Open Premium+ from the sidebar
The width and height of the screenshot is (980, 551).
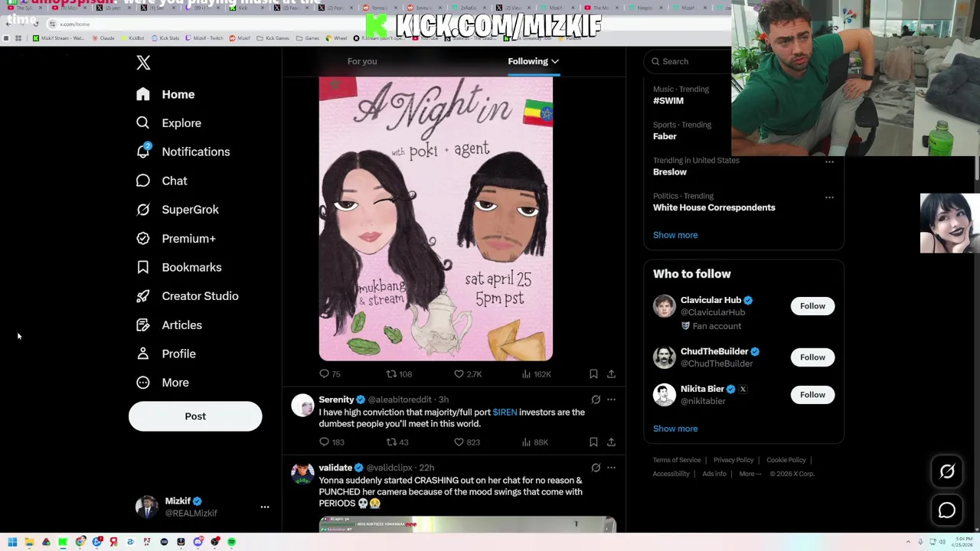[175, 239]
